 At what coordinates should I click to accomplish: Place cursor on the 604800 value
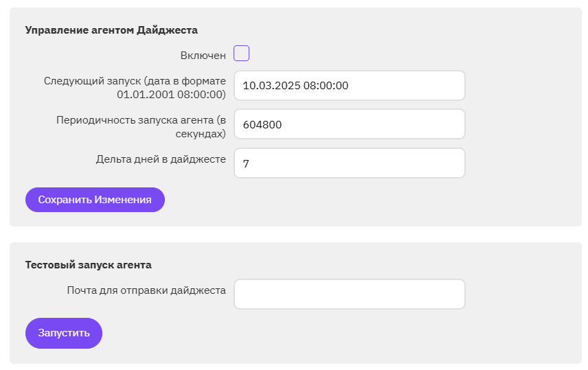click(262, 124)
